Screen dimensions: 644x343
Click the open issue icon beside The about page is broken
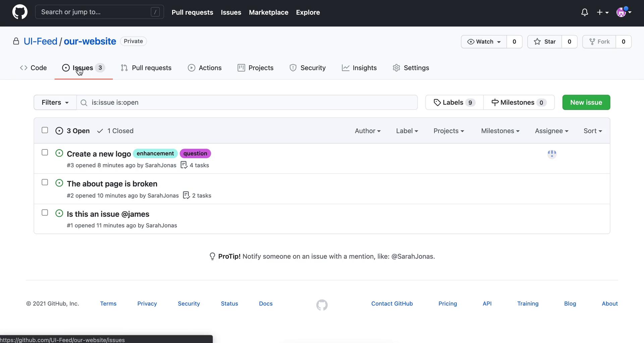coord(59,183)
